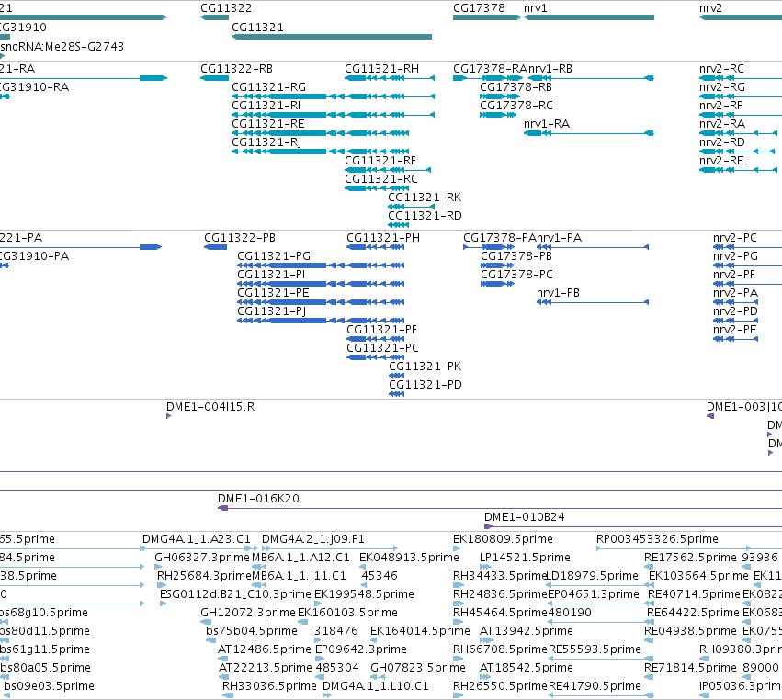
Task: Click protein CG11321-PC
Action: coord(382,348)
